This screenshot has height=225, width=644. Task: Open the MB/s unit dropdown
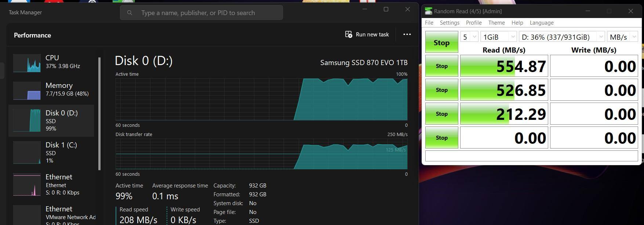pos(622,37)
